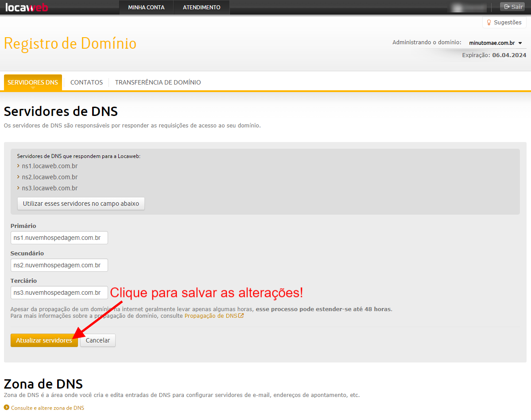Click the Primário DNS input field
The width and height of the screenshot is (531, 420).
pyautogui.click(x=59, y=238)
